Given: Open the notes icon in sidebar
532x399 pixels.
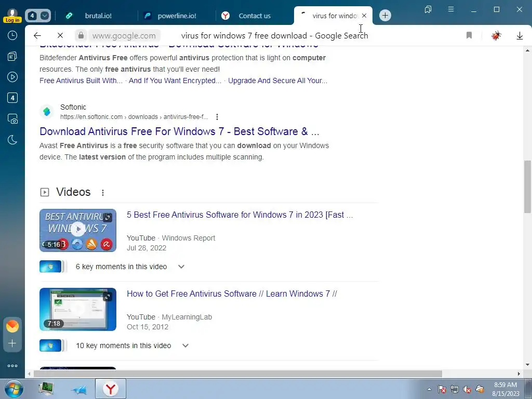Looking at the screenshot, I should coord(12,56).
